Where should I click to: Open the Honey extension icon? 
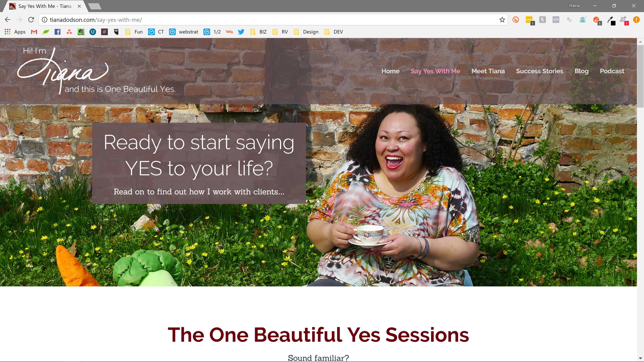[x=542, y=20]
